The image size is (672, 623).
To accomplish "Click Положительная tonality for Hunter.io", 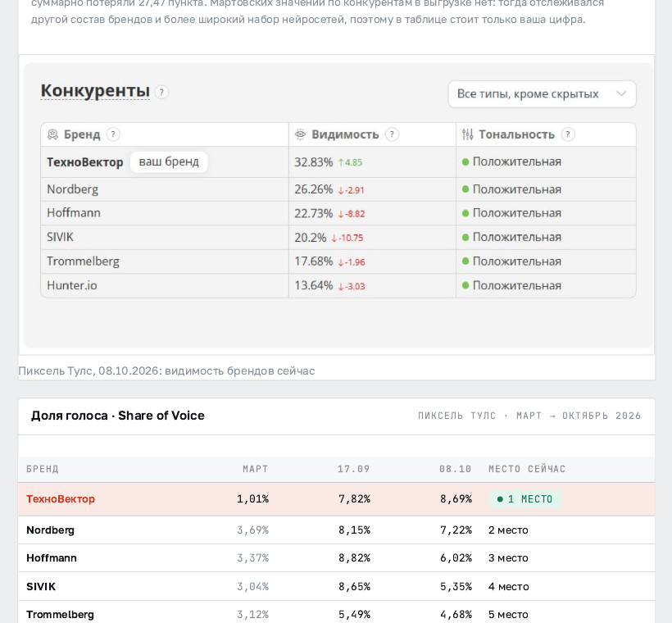I will point(511,285).
